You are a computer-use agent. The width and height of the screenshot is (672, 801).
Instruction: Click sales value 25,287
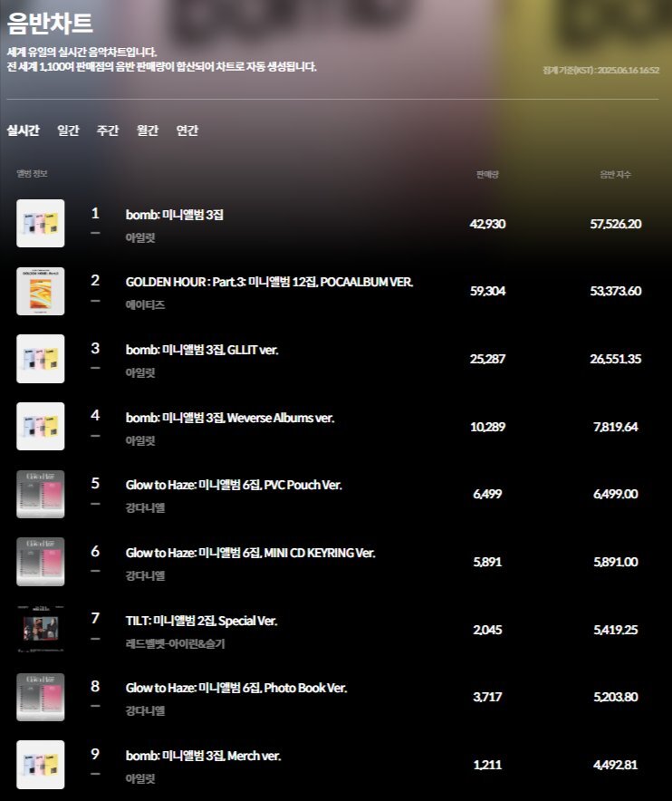(x=487, y=359)
